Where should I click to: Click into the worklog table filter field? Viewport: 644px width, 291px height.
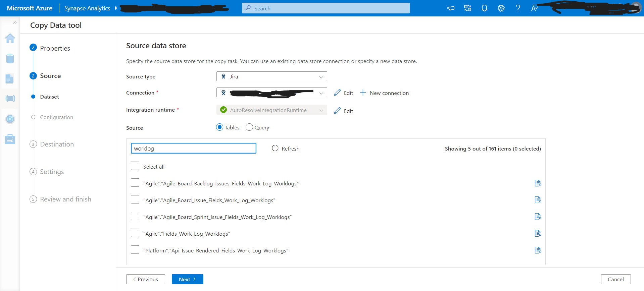pos(194,148)
